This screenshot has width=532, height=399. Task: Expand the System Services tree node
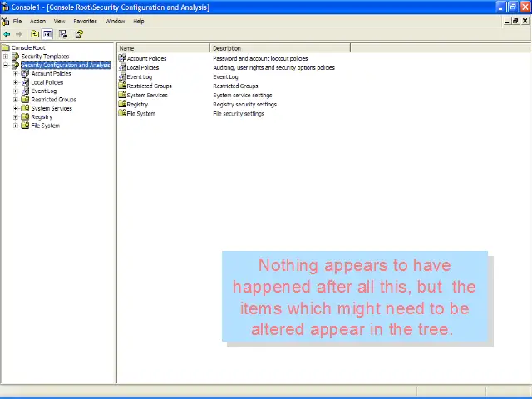click(x=16, y=108)
